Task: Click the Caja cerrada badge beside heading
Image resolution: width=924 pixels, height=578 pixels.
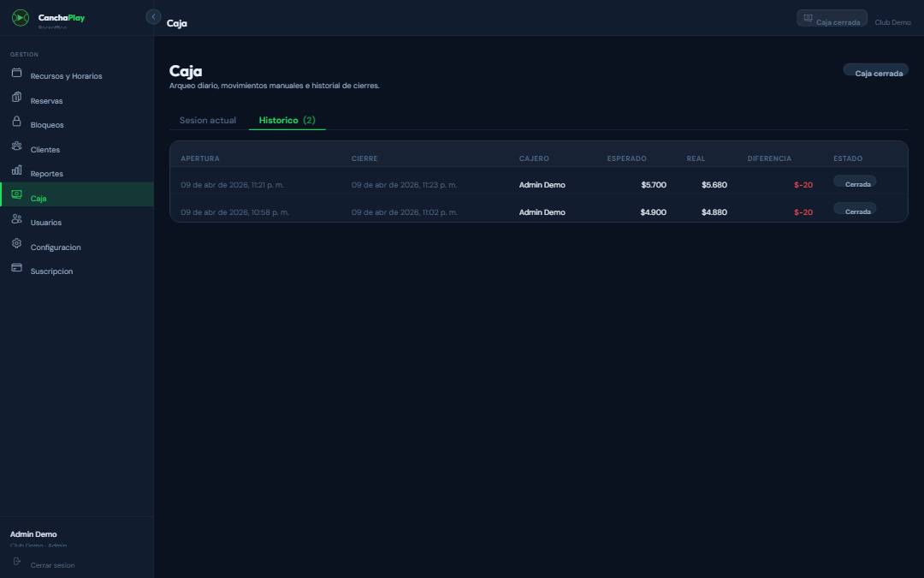Action: coord(876,70)
